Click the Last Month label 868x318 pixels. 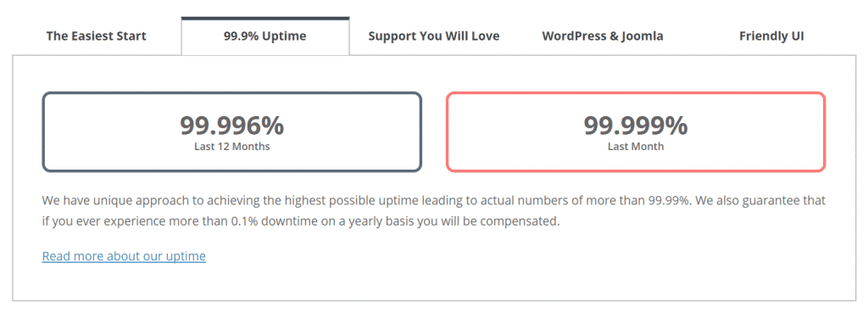(x=636, y=147)
